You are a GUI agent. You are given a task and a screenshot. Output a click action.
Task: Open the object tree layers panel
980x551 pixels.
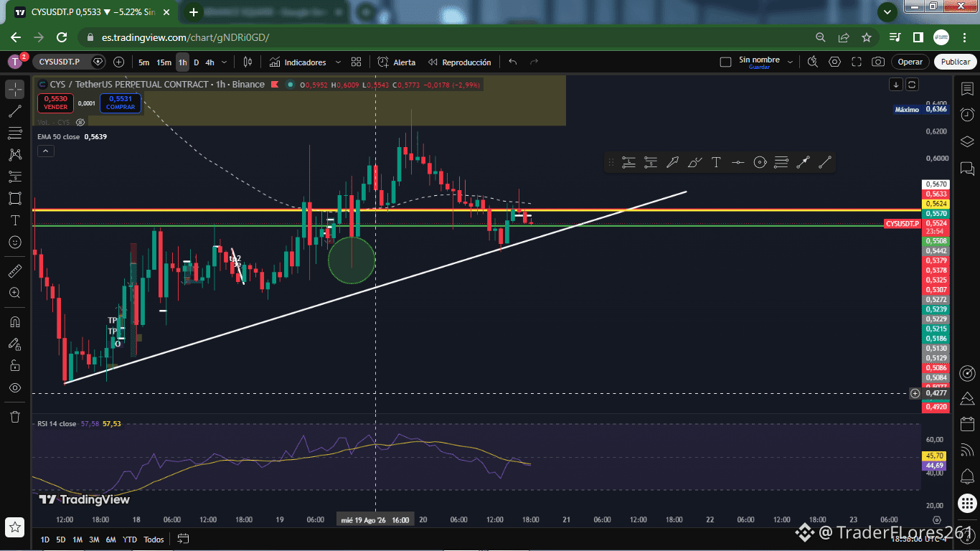[967, 141]
